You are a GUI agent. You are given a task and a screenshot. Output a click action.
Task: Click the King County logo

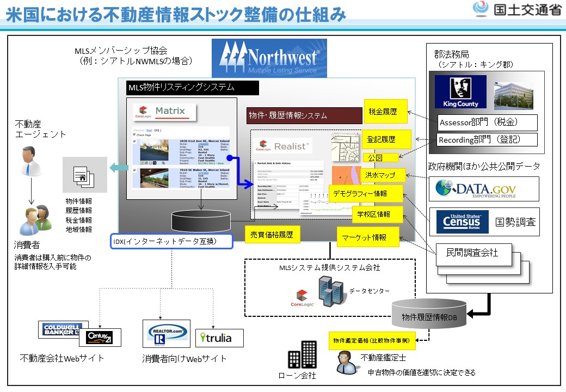pos(460,92)
